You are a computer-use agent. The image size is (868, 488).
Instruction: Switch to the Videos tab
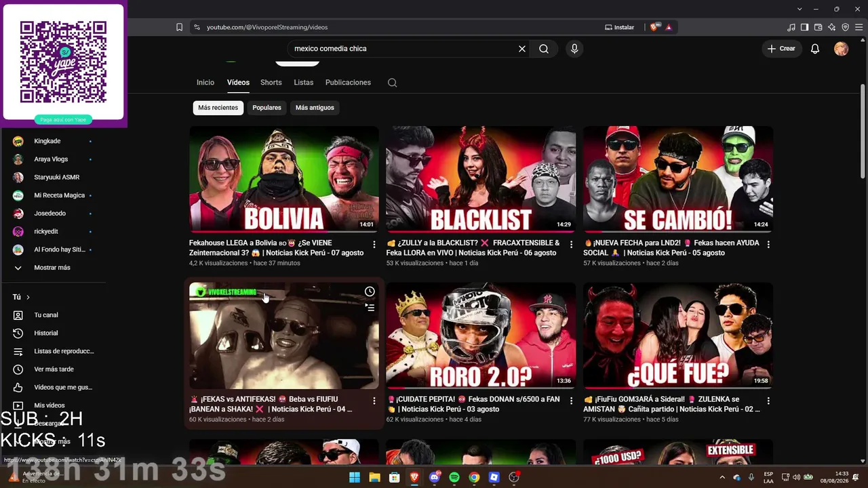[238, 83]
